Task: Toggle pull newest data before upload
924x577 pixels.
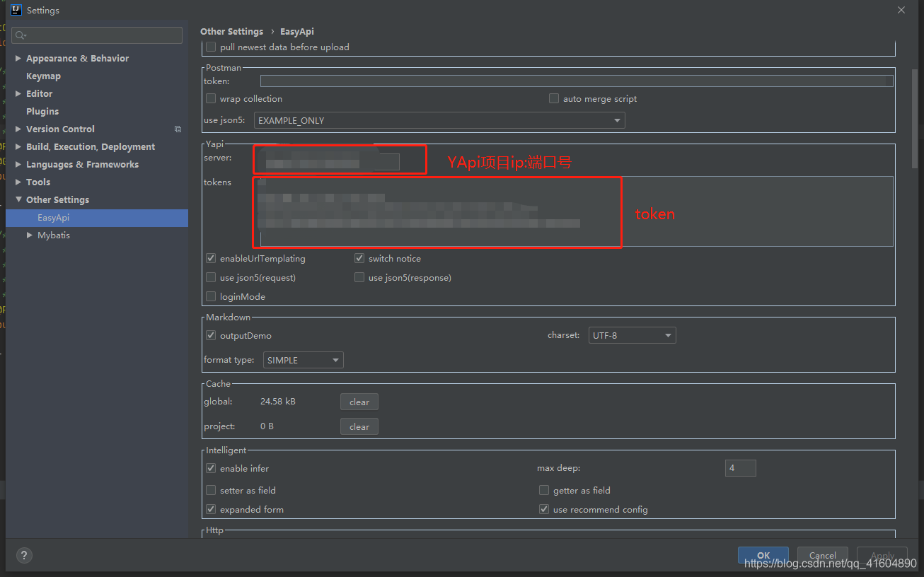Action: click(x=211, y=47)
